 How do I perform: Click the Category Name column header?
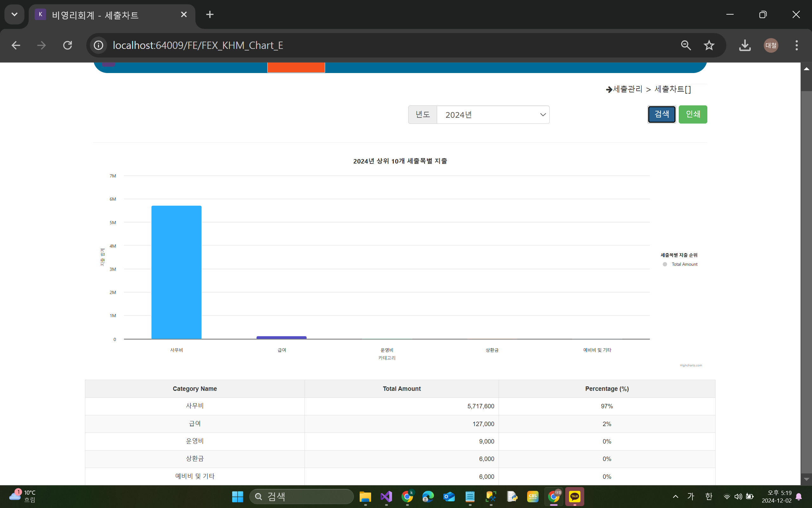coord(195,389)
